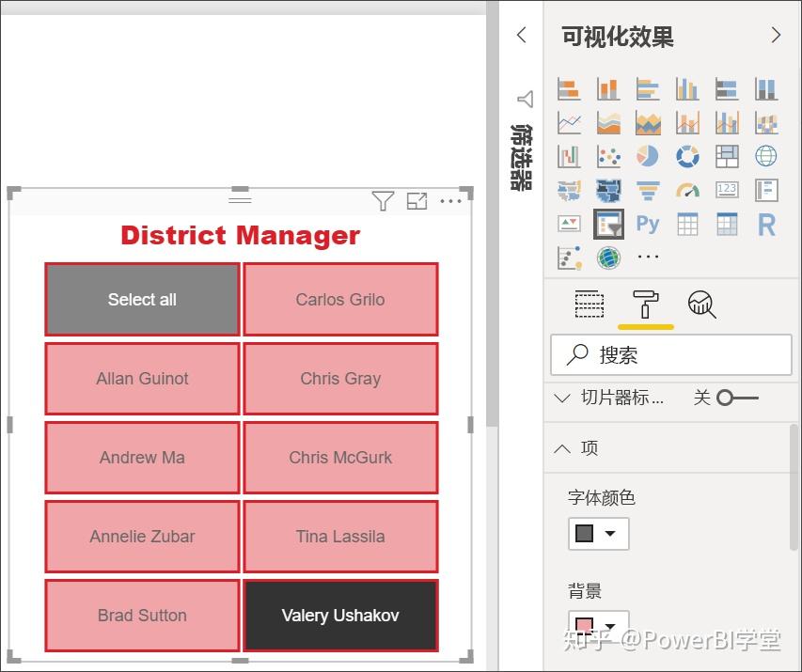Deselect Valery Ushakov in the slicer

[x=340, y=616]
